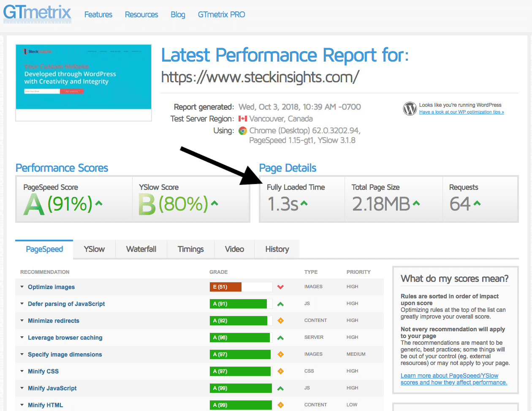Open the WP optimization tips link
This screenshot has height=411, width=532.
tap(461, 112)
